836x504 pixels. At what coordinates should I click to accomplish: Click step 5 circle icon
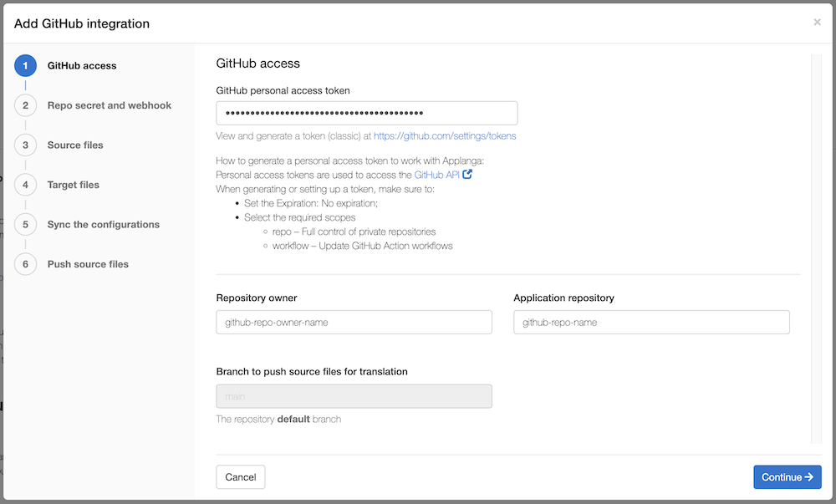click(x=26, y=225)
